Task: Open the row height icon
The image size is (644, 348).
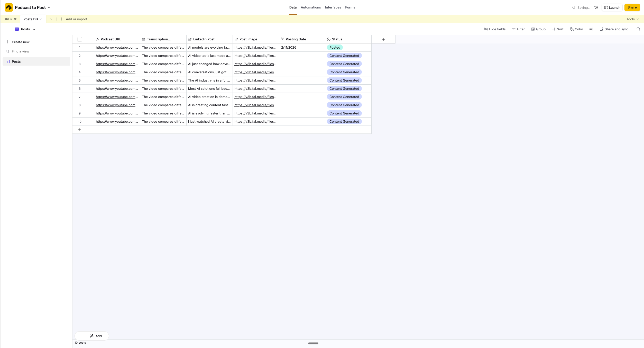Action: coord(591,29)
